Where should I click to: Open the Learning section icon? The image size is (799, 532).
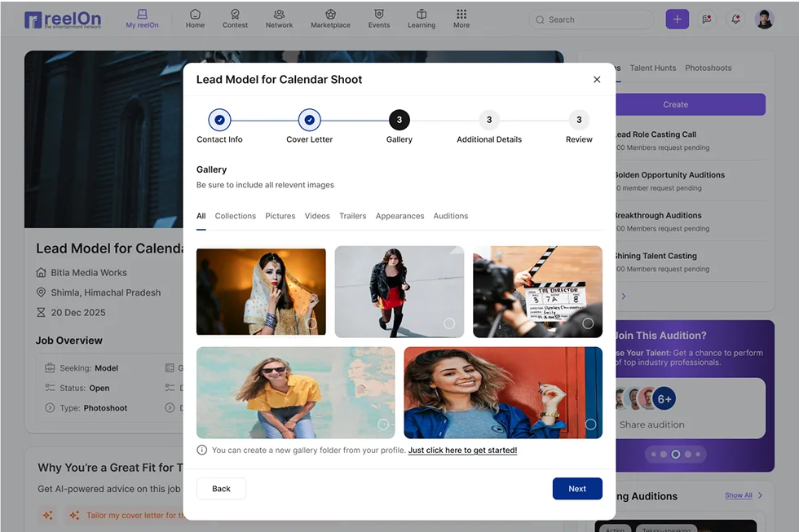pyautogui.click(x=422, y=19)
